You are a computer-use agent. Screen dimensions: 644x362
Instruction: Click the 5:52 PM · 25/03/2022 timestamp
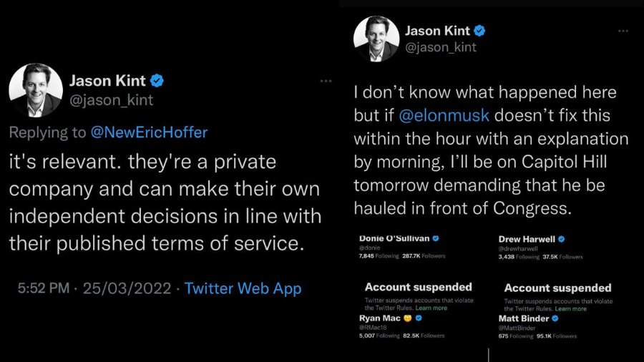[x=94, y=288]
